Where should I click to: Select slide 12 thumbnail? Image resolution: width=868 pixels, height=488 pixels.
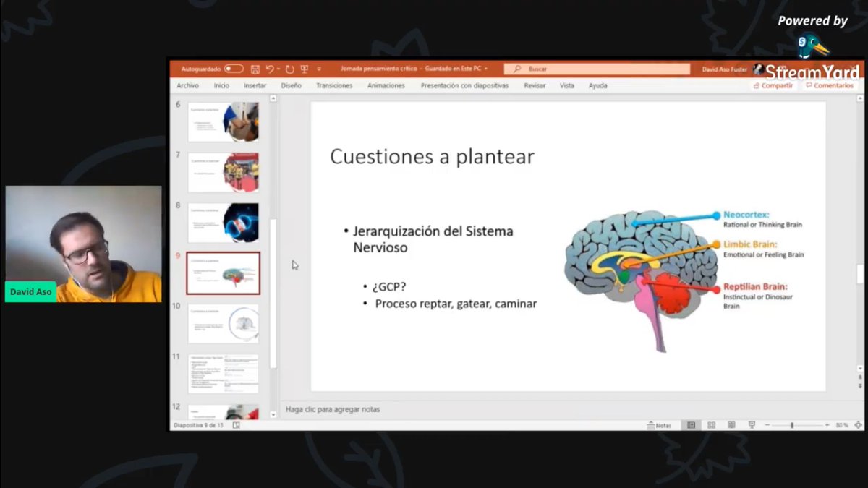click(223, 412)
